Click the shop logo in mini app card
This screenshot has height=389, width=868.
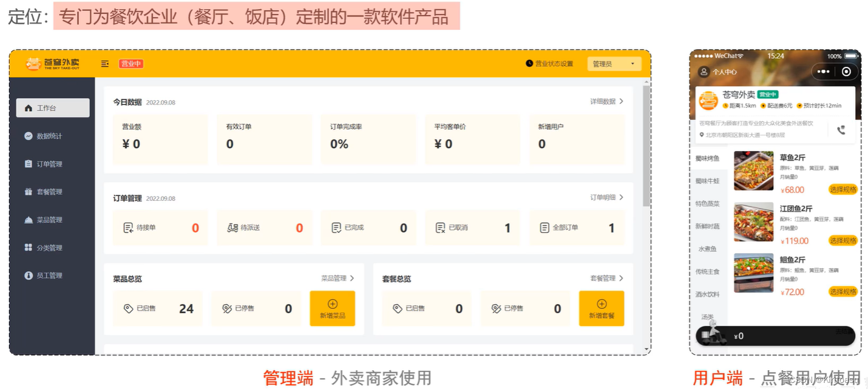[708, 100]
